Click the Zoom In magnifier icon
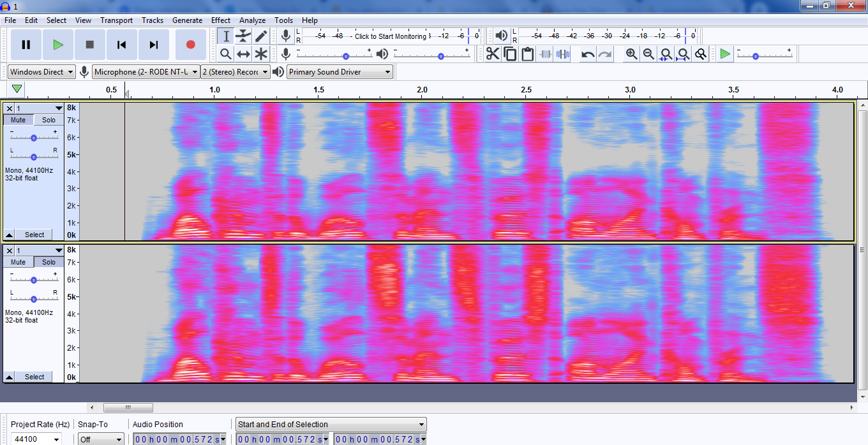The width and height of the screenshot is (868, 445). (x=631, y=54)
